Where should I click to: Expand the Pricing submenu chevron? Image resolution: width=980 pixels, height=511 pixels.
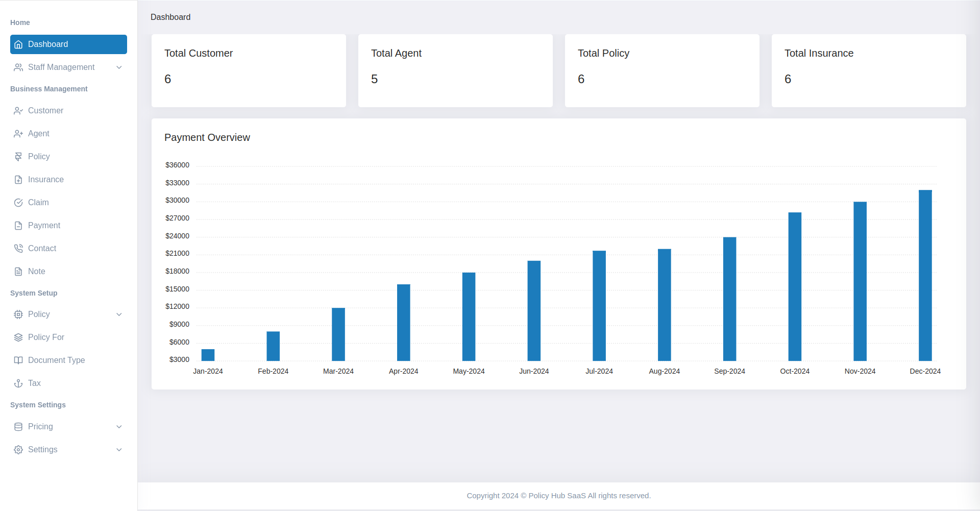tap(119, 427)
